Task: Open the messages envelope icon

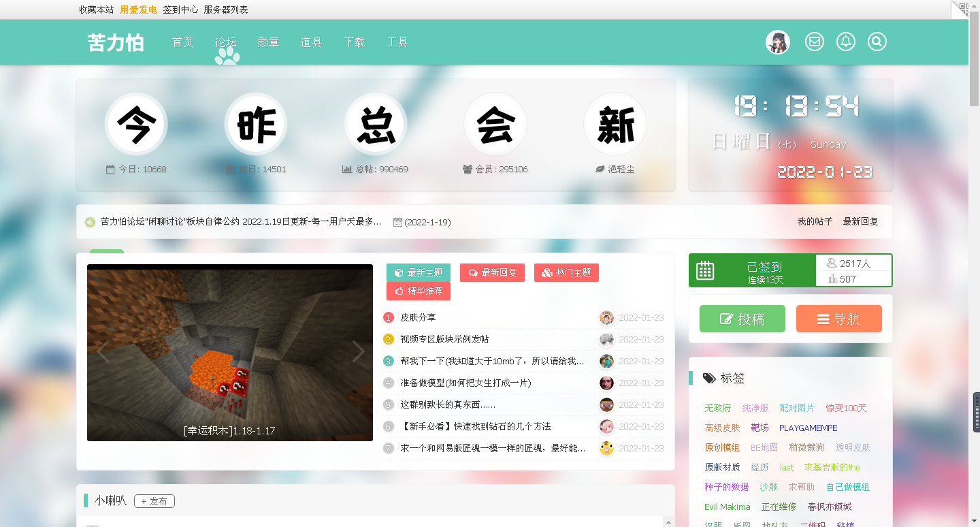Action: point(815,42)
